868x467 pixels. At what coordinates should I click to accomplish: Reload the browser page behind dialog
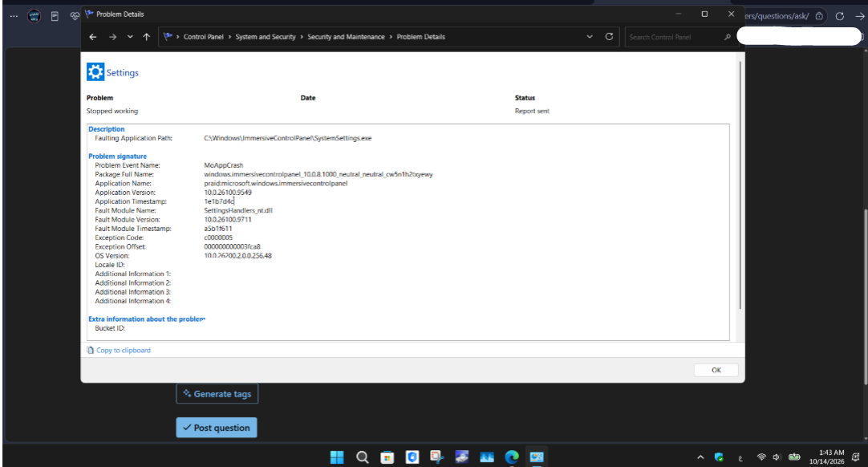pos(839,16)
